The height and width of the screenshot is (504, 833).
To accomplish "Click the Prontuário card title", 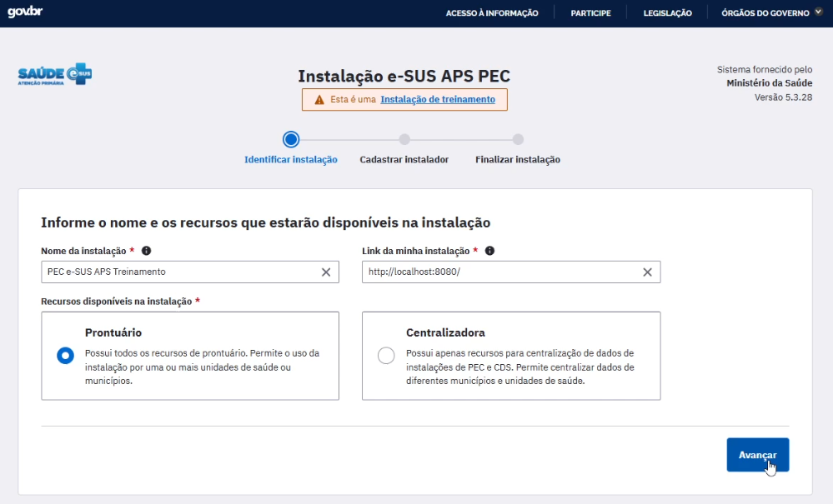I will click(113, 332).
